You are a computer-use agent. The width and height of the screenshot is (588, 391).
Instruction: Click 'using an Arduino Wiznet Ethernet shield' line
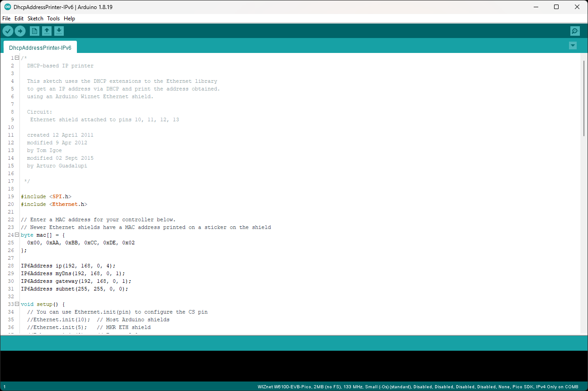point(90,96)
